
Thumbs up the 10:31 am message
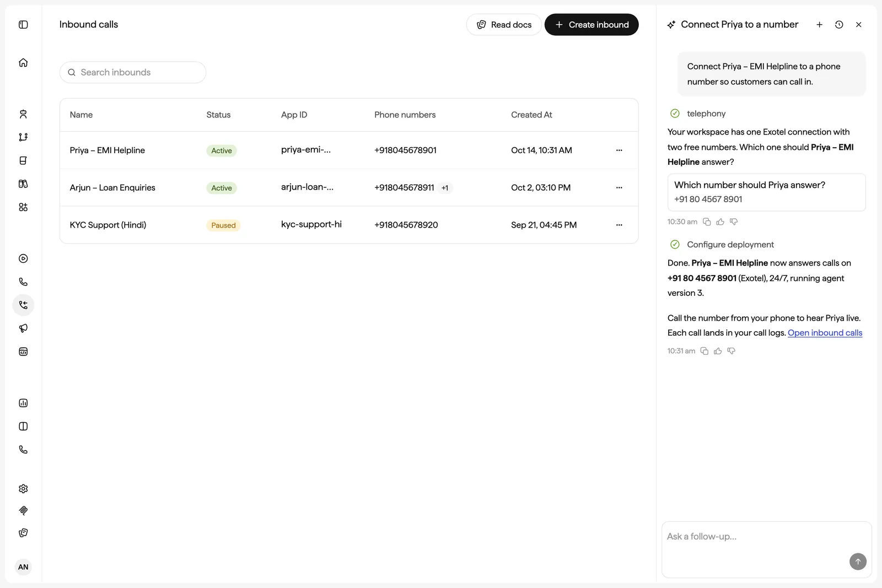718,351
